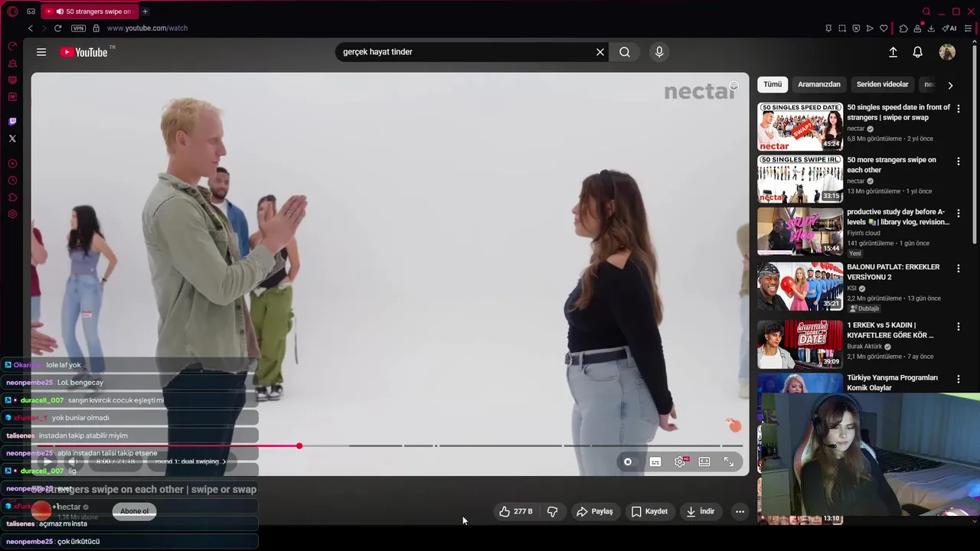Viewport: 980px width, 551px height.
Task: Select the 'Seriden videolar' filter chip
Action: click(883, 85)
